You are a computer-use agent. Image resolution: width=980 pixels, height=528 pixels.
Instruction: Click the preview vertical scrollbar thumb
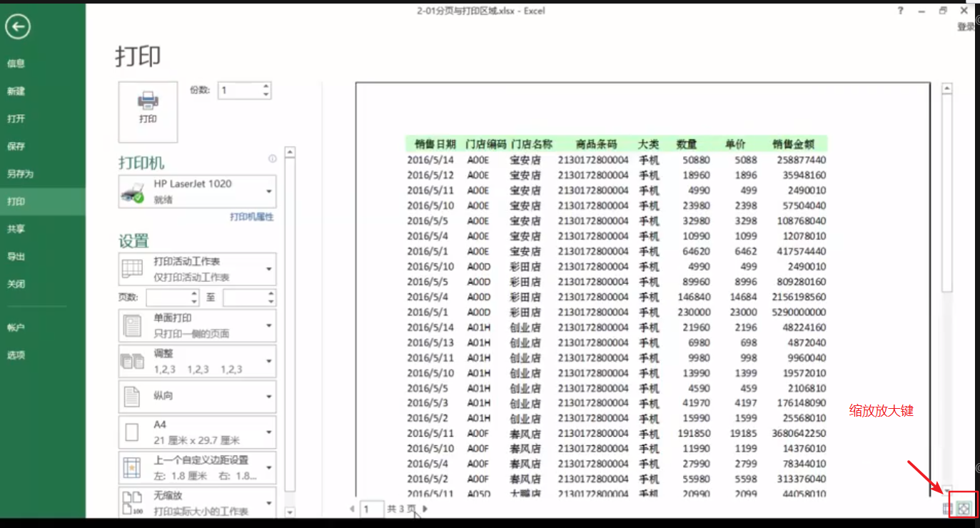coord(947,193)
